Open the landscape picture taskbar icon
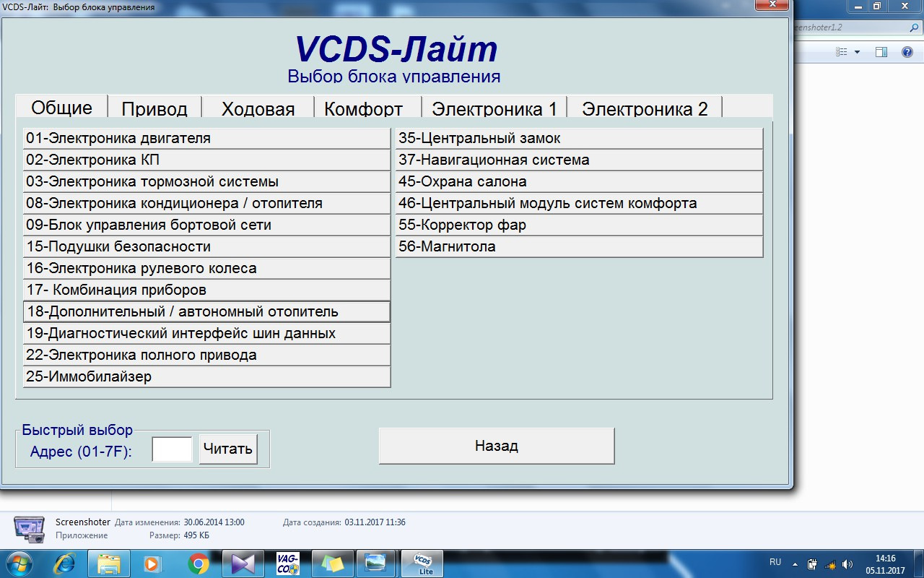The height and width of the screenshot is (578, 924). tap(376, 563)
